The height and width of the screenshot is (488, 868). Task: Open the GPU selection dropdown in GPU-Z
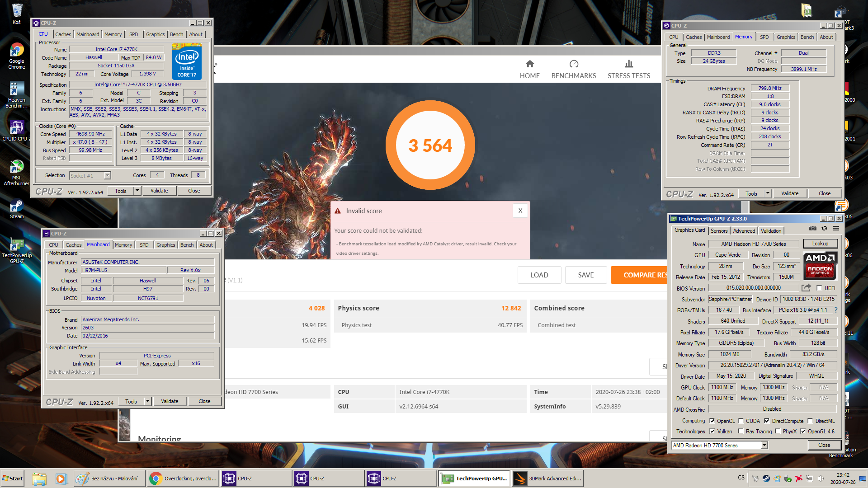pos(720,445)
